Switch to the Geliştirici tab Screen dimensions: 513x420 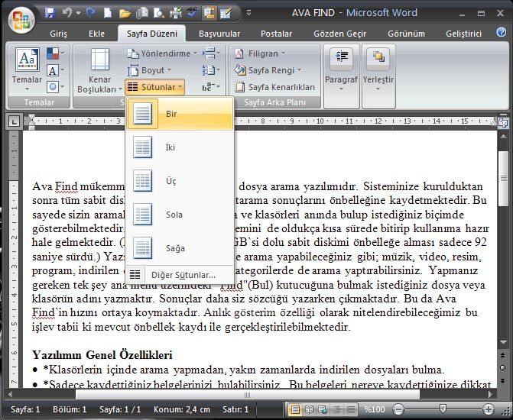[463, 34]
